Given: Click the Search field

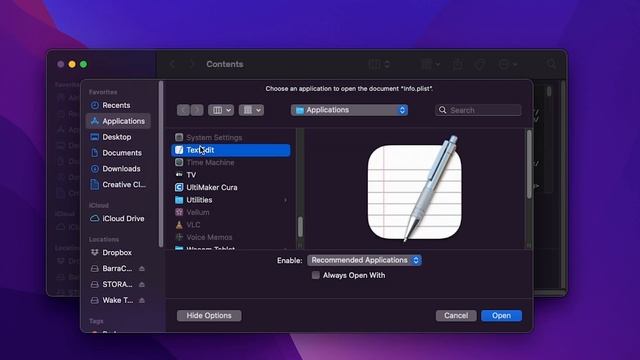Looking at the screenshot, I should (478, 110).
